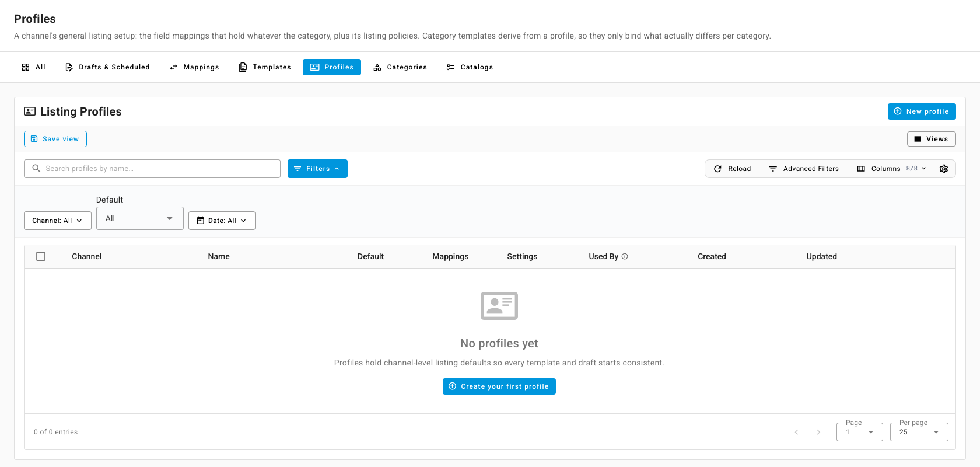The width and height of the screenshot is (980, 467).
Task: Toggle the select-all rows checkbox
Action: [x=41, y=256]
